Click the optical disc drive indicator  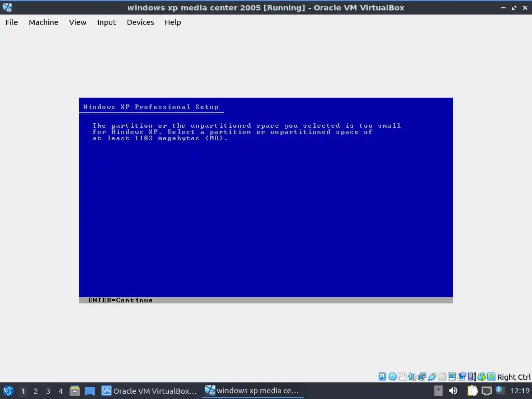click(393, 377)
